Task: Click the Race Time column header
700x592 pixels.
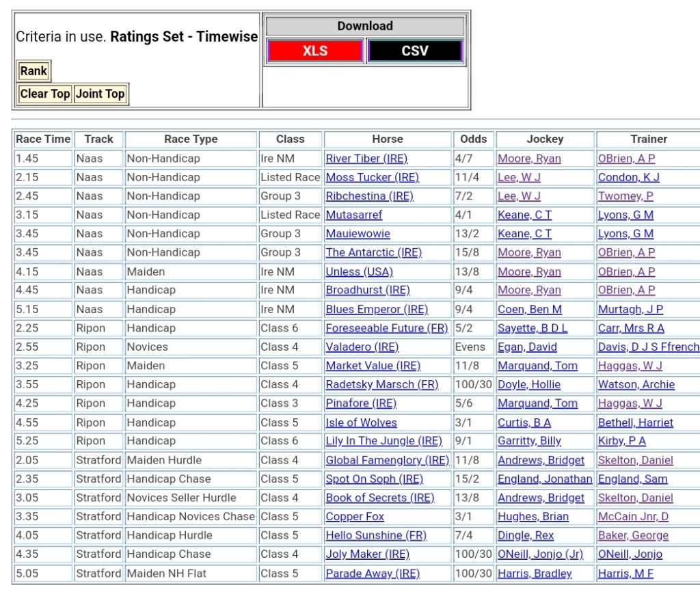Action: click(x=43, y=139)
